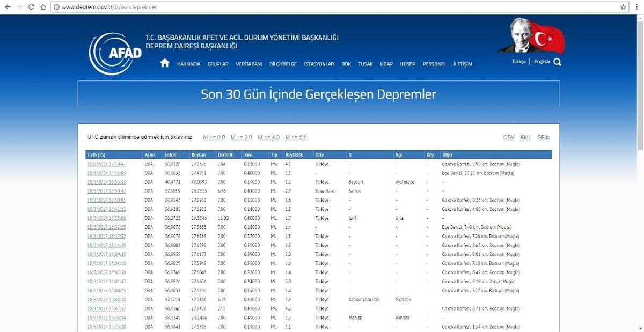This screenshot has width=644, height=332.
Task: Click the Tarih (TS) column header
Action: (96, 154)
